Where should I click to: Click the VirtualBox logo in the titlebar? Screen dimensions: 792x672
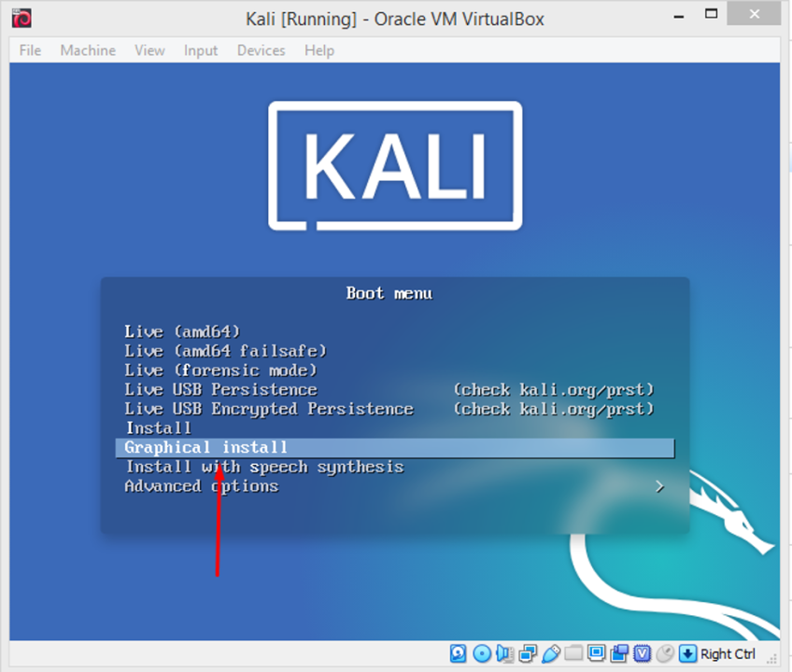coord(21,17)
